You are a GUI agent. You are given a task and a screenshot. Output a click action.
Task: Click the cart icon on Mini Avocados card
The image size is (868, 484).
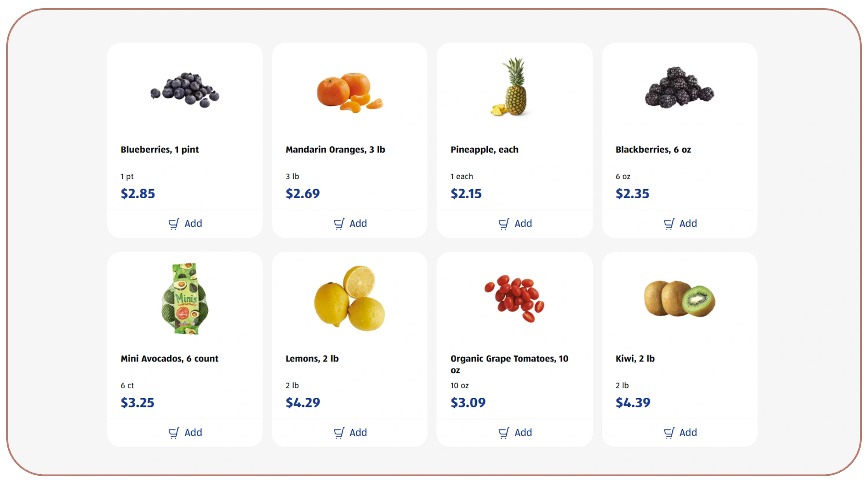pos(175,432)
